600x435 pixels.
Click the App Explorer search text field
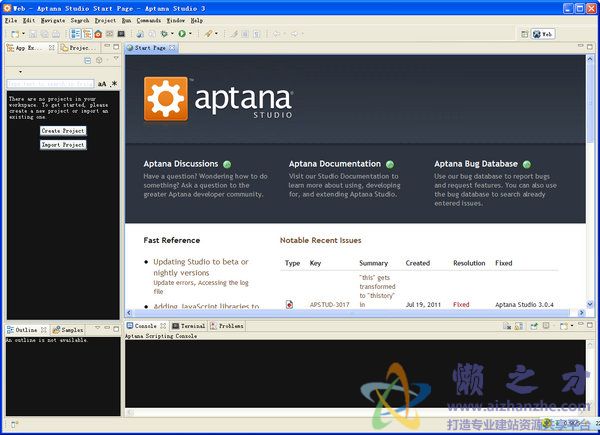[50, 83]
